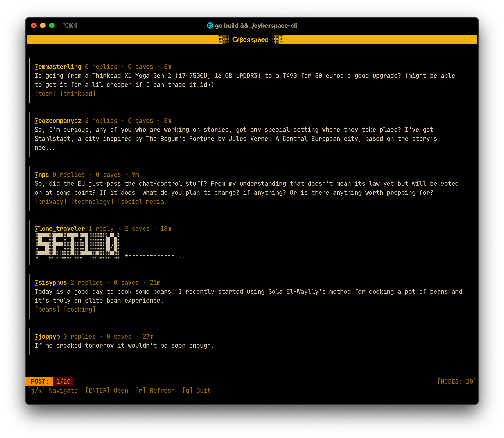Click the [j/k] Navigate hint

[x=53, y=390]
